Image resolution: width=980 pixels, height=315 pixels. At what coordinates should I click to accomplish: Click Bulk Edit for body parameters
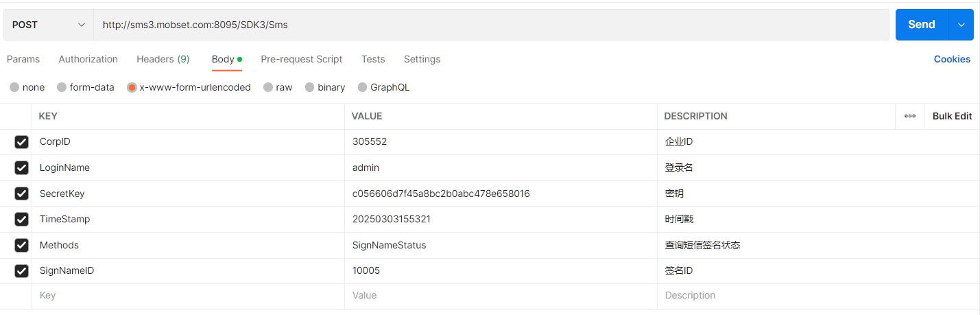[x=952, y=116]
